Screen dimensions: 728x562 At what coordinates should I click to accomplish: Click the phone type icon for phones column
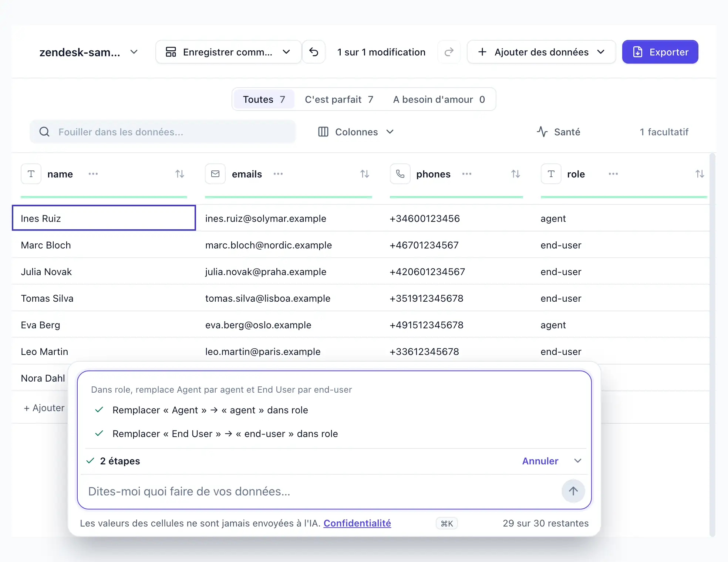[400, 174]
